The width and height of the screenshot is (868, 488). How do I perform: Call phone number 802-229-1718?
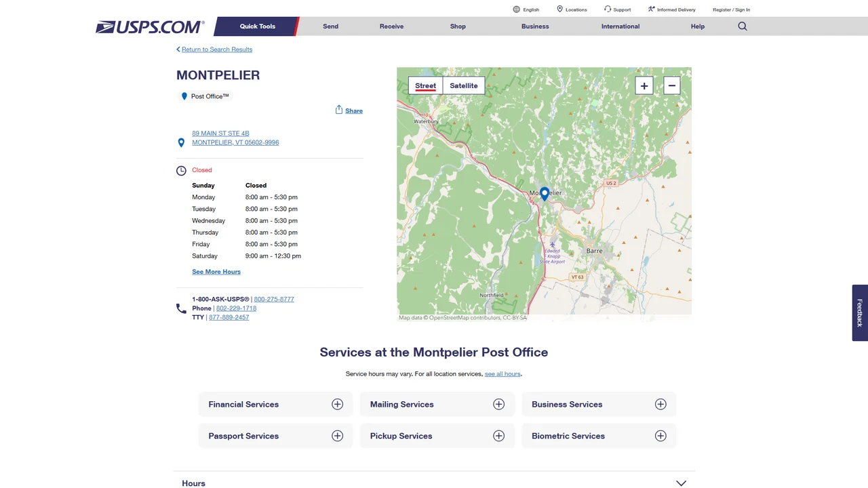click(236, 308)
